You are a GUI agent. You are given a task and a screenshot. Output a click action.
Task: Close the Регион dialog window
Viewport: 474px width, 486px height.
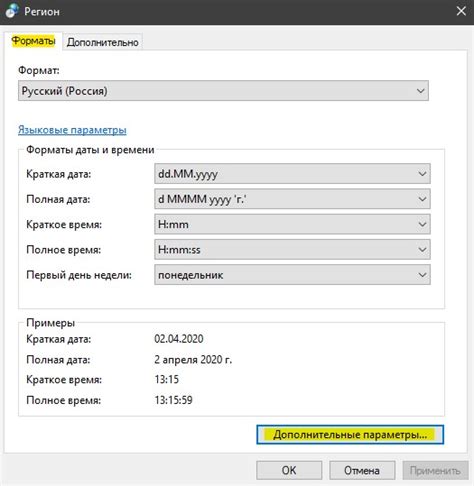(461, 11)
